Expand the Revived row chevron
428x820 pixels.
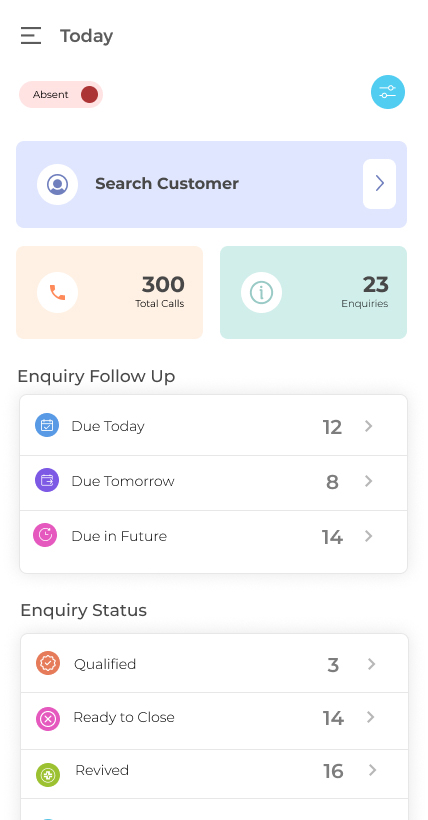372,770
